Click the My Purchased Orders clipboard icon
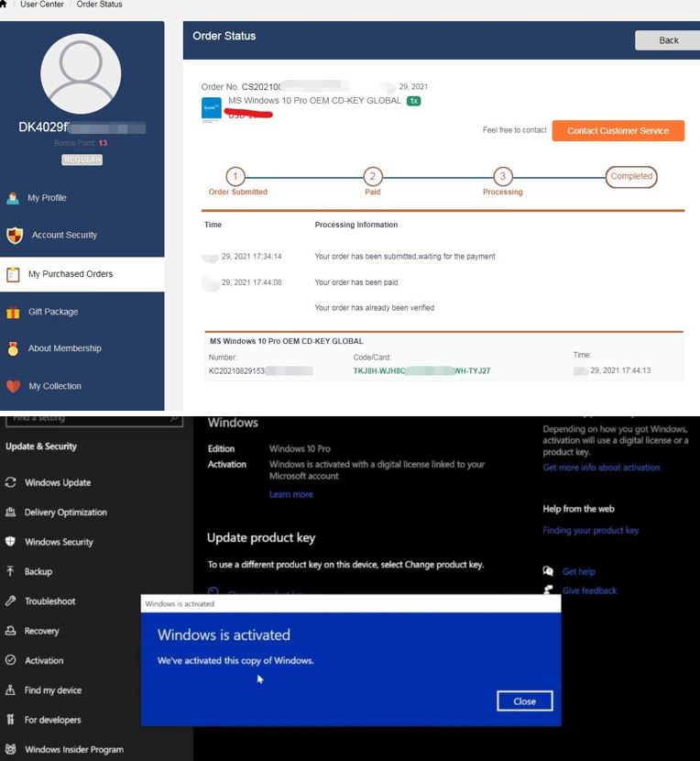The image size is (700, 761). click(x=13, y=274)
